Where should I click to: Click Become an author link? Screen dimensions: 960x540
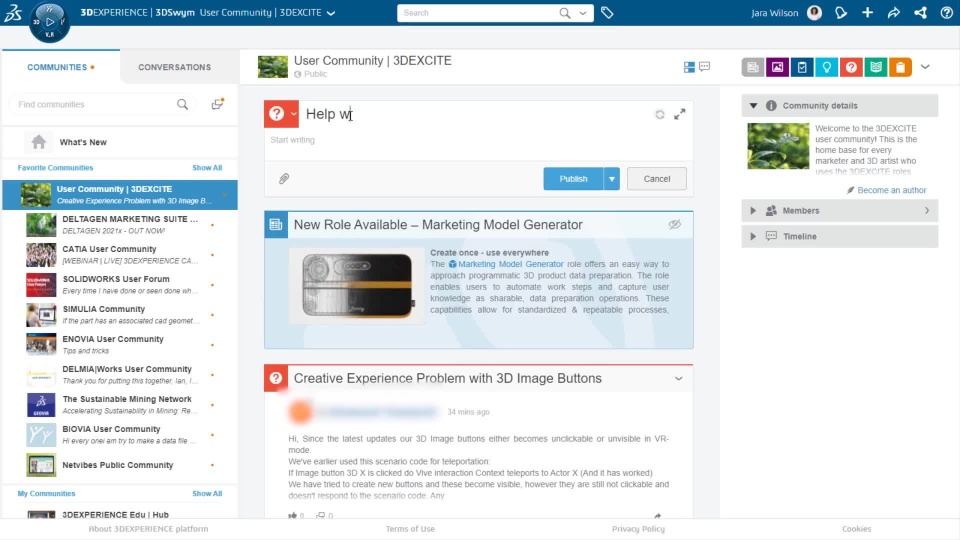coord(891,190)
